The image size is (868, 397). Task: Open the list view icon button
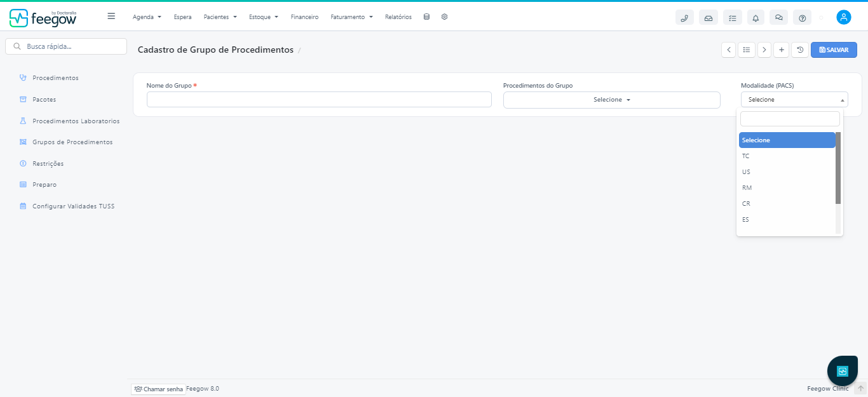[747, 50]
